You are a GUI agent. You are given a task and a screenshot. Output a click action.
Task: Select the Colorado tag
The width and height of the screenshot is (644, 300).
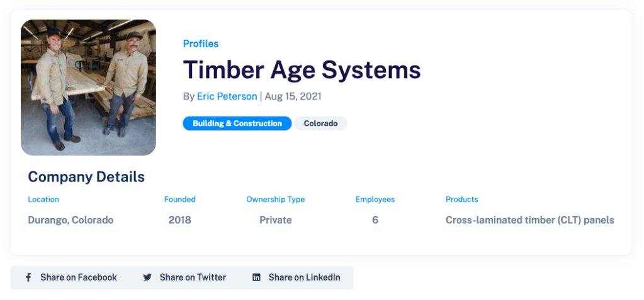(320, 124)
